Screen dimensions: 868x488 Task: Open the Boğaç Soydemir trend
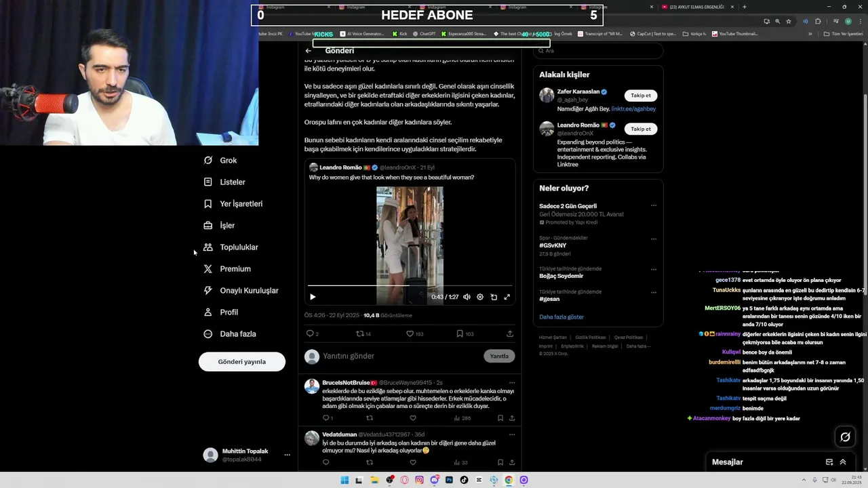tap(561, 277)
